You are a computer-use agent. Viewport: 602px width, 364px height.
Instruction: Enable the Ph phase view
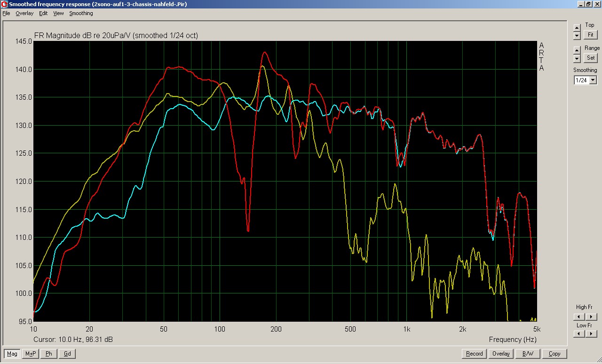(x=49, y=354)
